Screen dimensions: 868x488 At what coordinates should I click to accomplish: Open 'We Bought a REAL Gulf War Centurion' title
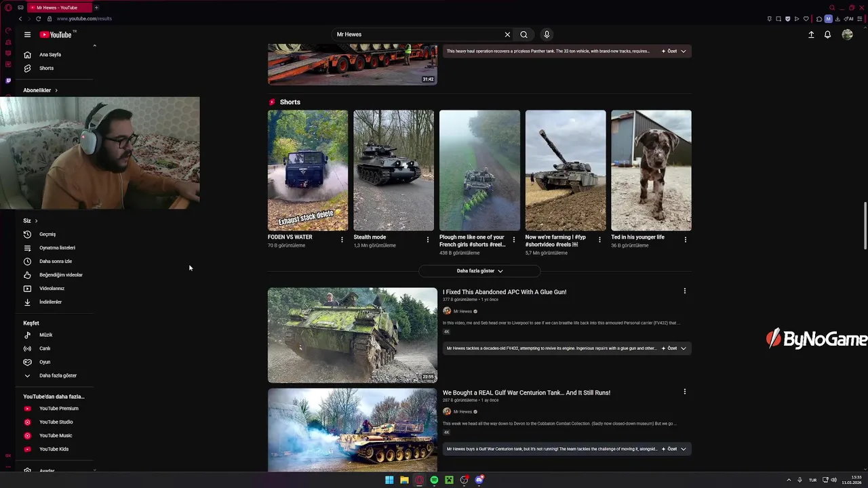pyautogui.click(x=526, y=392)
